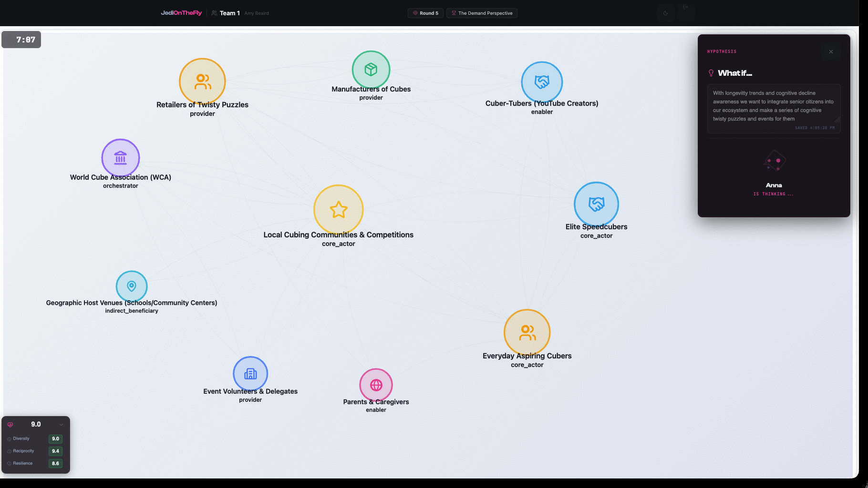Click the Retailers of Twisty Puzzles node
Screen dimensions: 868x488
click(x=202, y=81)
